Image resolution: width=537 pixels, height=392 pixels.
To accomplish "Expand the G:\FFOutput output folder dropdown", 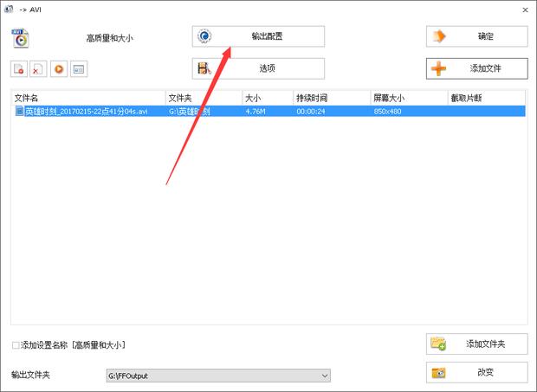I will pos(325,376).
